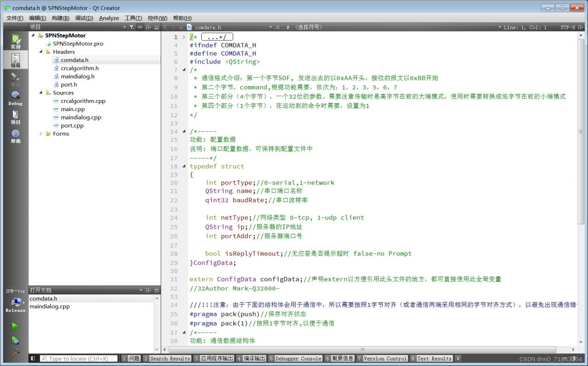Switch to the Design (设计) mode
588x366 pixels.
point(16,79)
